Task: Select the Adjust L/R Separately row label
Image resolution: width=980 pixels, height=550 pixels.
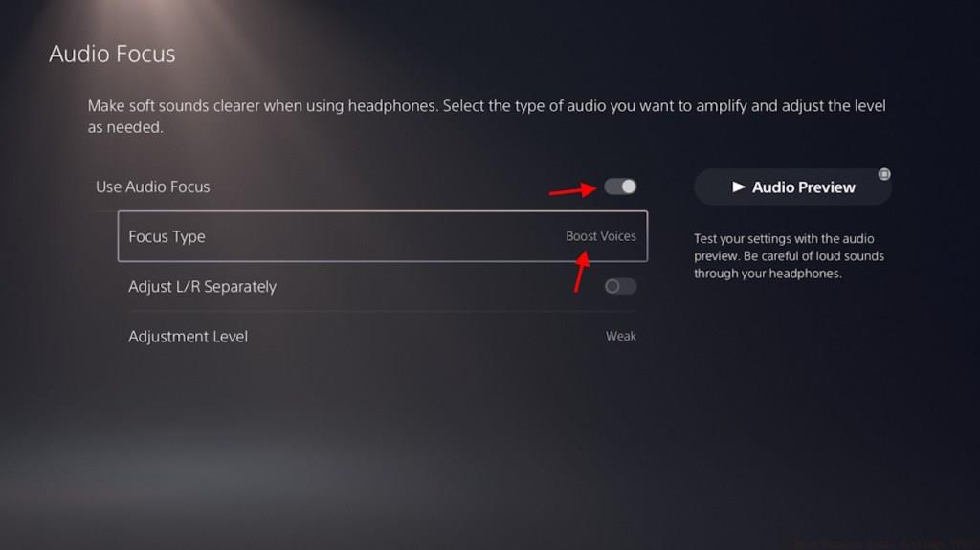Action: [x=202, y=286]
